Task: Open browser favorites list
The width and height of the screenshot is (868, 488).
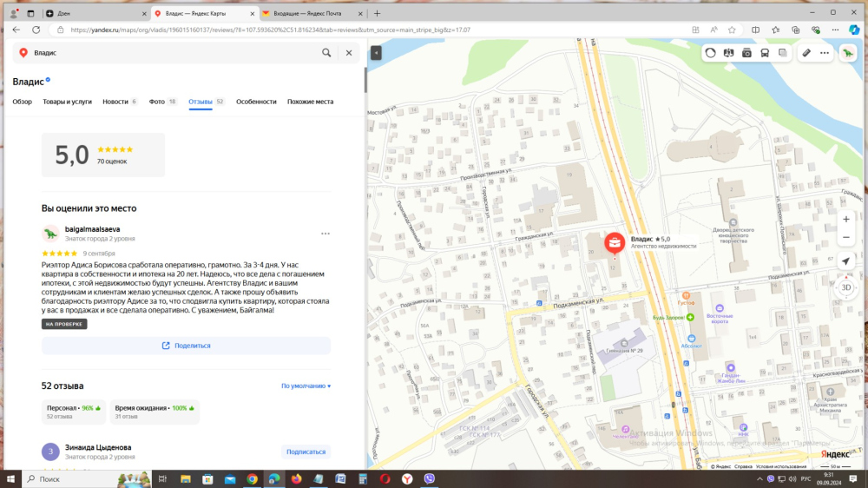Action: click(775, 30)
